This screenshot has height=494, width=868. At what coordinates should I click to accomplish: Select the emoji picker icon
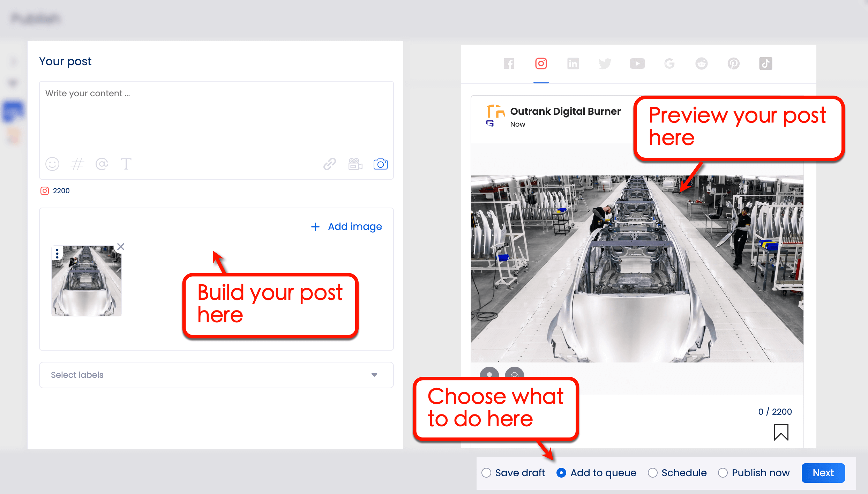52,164
